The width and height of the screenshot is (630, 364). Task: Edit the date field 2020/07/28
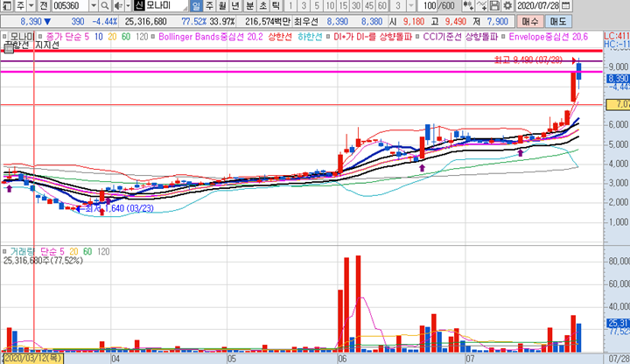pyautogui.click(x=538, y=5)
